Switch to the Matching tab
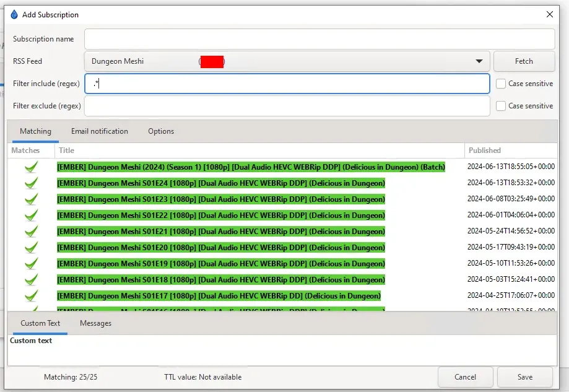This screenshot has width=569, height=392. [35, 131]
